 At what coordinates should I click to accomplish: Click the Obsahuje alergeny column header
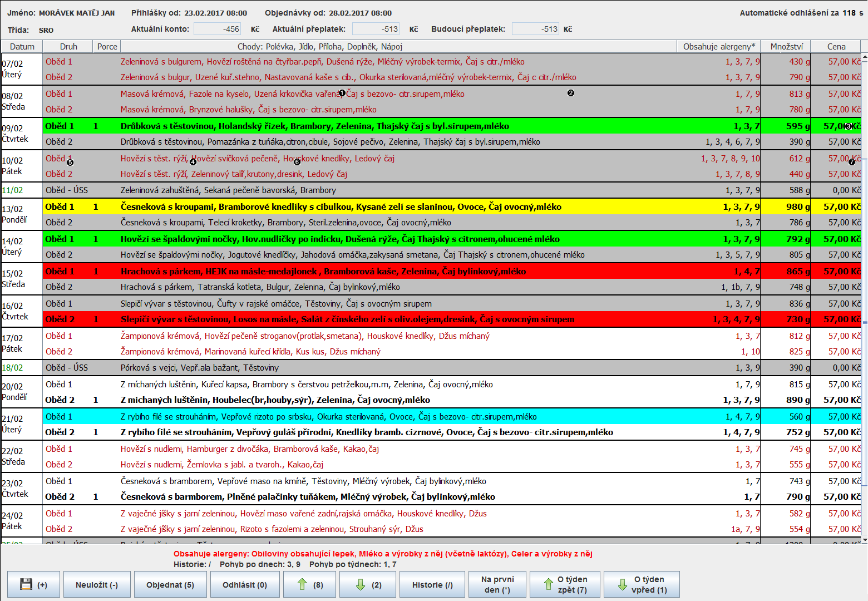pos(719,47)
